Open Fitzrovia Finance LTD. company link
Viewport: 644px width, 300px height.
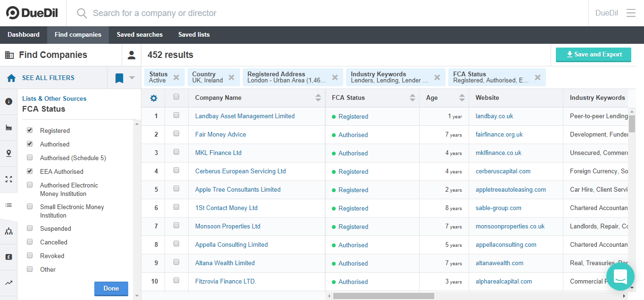[x=226, y=282]
